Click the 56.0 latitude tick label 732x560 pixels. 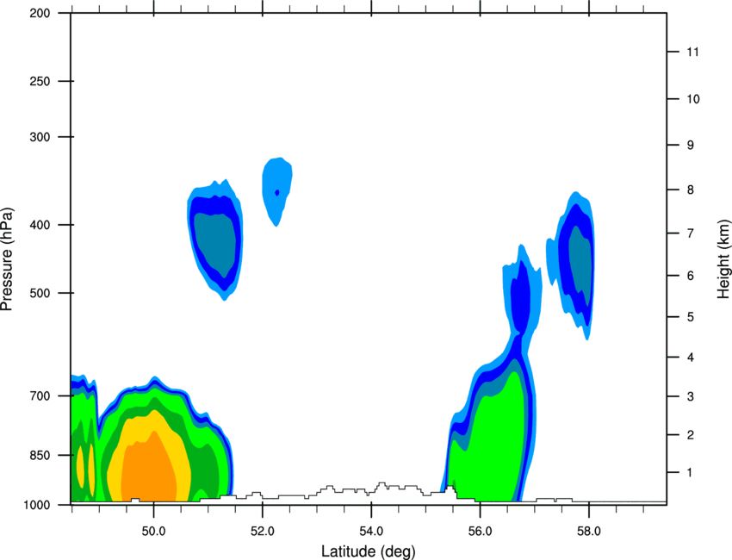[x=480, y=532]
